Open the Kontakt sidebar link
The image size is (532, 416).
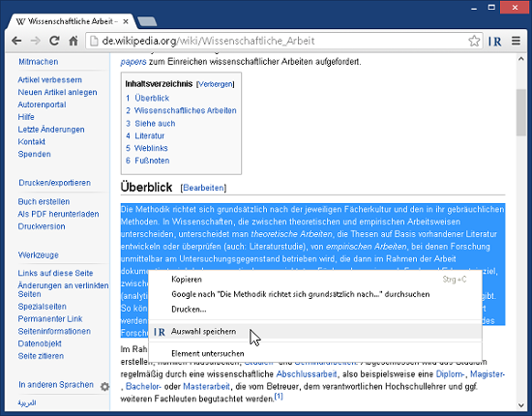(32, 142)
